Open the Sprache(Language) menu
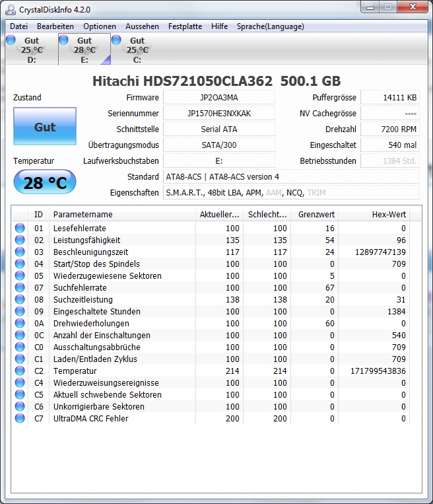Viewport: 433px width, 504px height. tap(271, 26)
